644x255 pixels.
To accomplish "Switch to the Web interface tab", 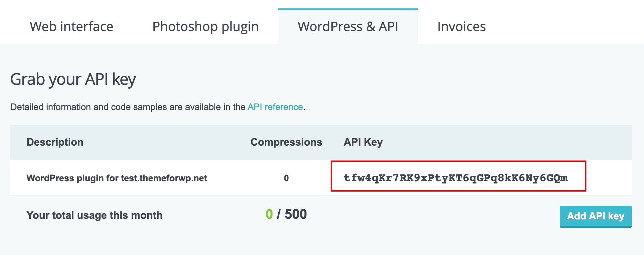I will [x=72, y=27].
